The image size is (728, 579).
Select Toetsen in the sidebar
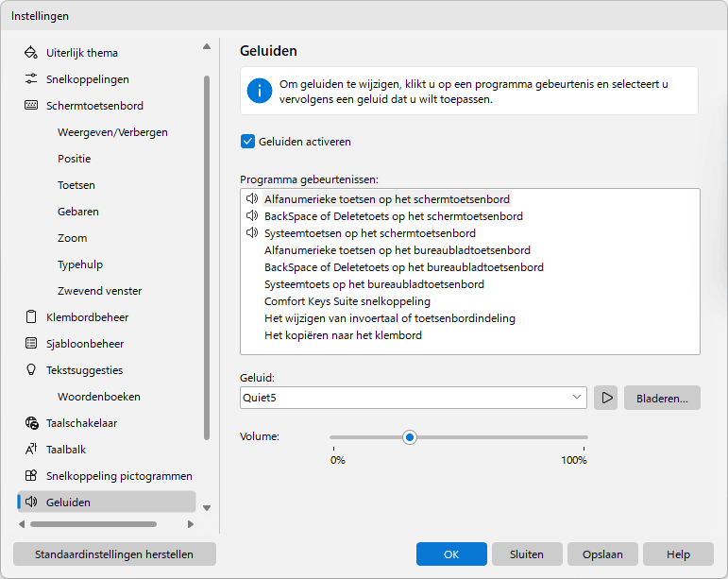[76, 185]
